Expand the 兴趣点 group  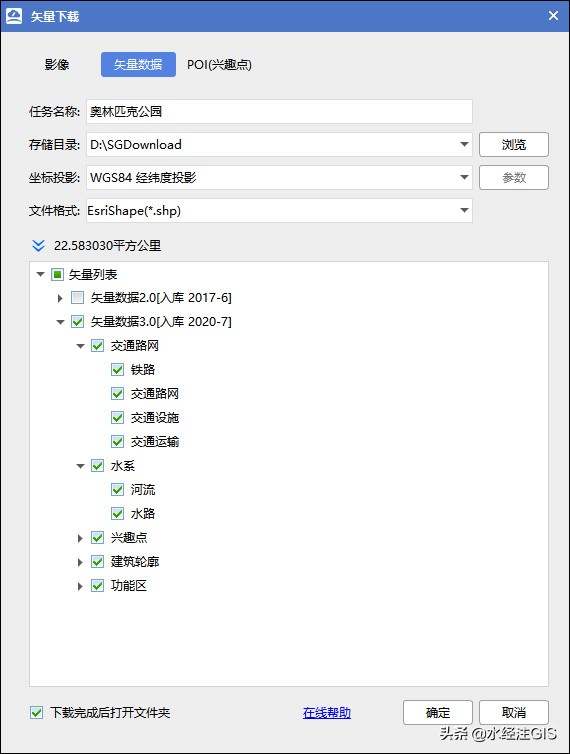click(x=80, y=538)
